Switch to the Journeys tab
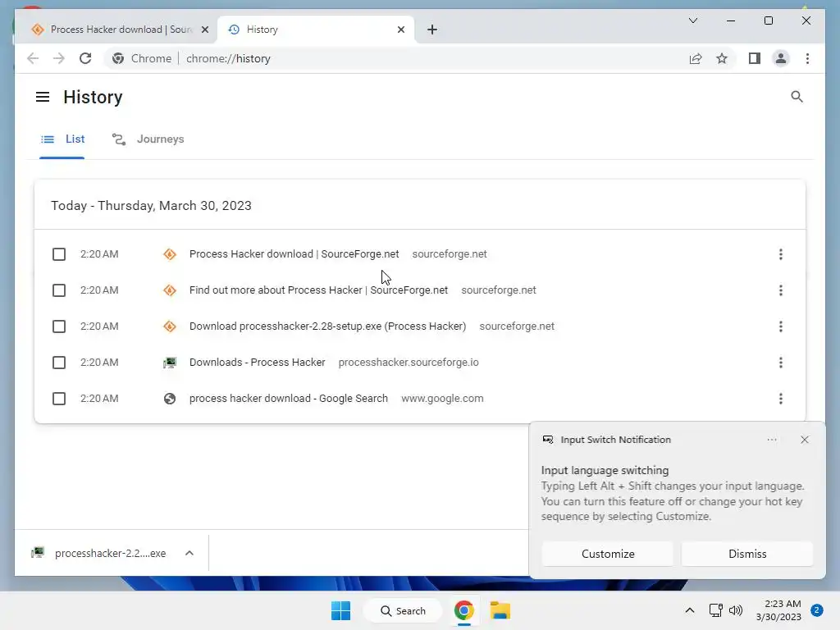840x630 pixels. [148, 139]
